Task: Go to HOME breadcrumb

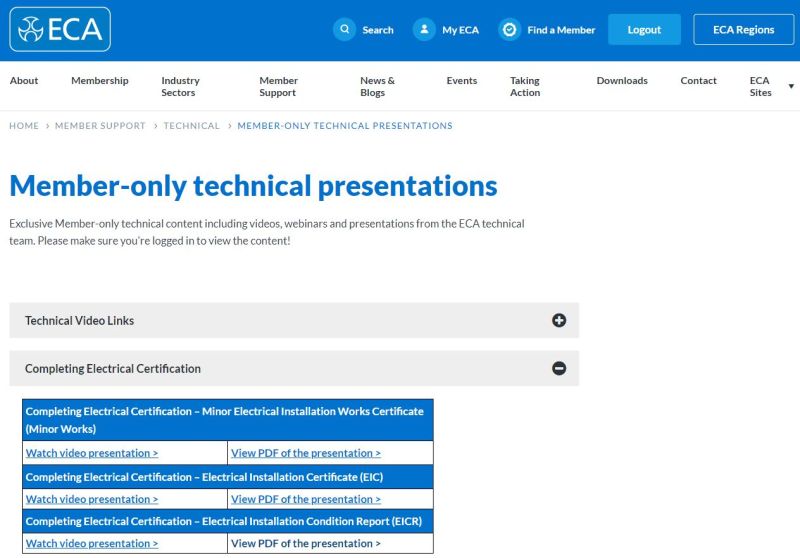Action: click(24, 125)
